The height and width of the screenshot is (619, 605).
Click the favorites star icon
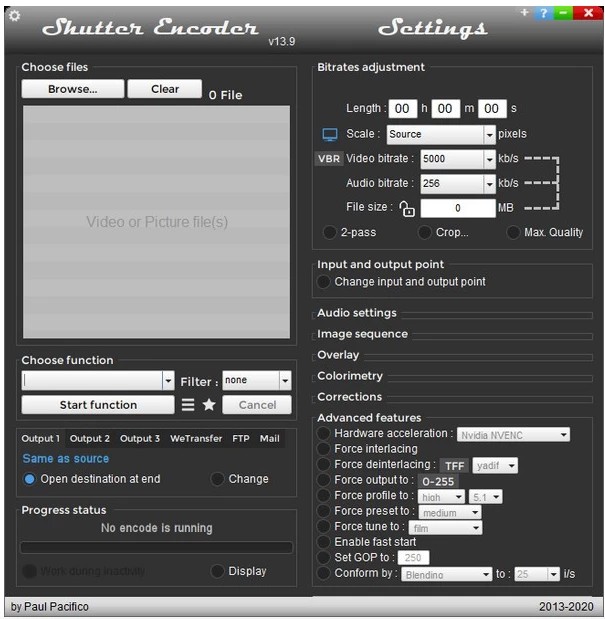[209, 405]
